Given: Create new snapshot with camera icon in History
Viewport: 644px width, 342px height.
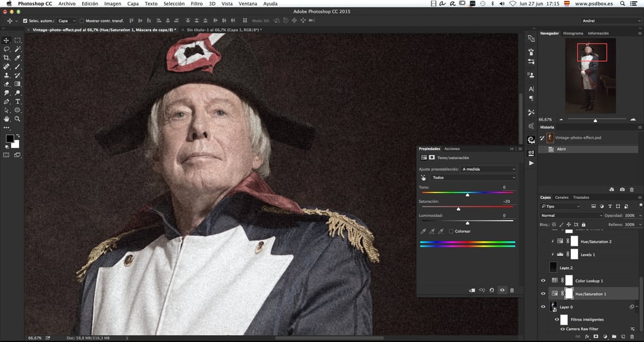Looking at the screenshot, I should 622,189.
